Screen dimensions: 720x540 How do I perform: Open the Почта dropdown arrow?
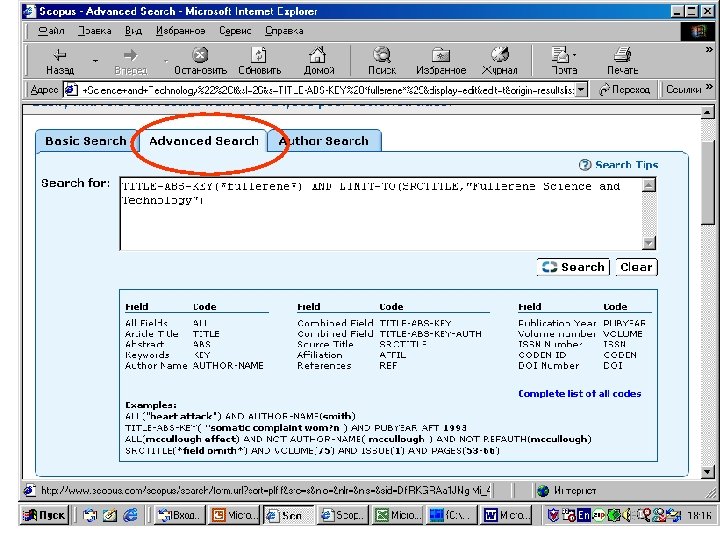point(574,56)
